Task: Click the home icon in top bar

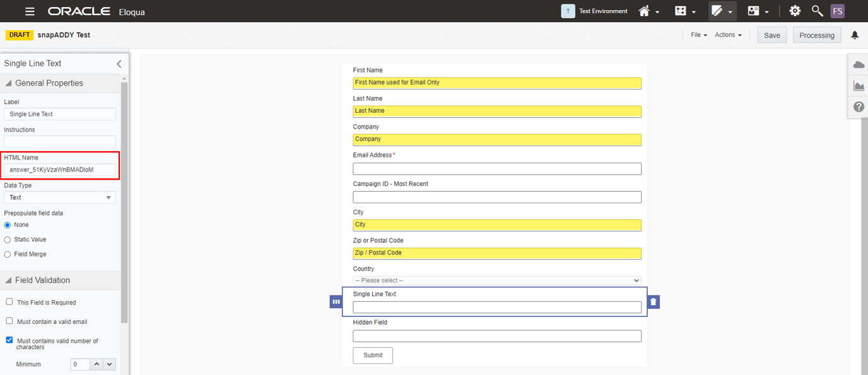Action: click(x=644, y=11)
